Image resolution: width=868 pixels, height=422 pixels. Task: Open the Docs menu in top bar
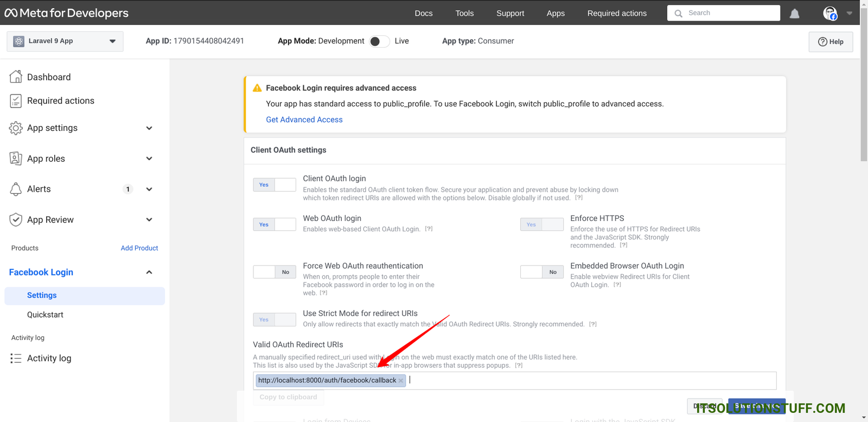423,13
